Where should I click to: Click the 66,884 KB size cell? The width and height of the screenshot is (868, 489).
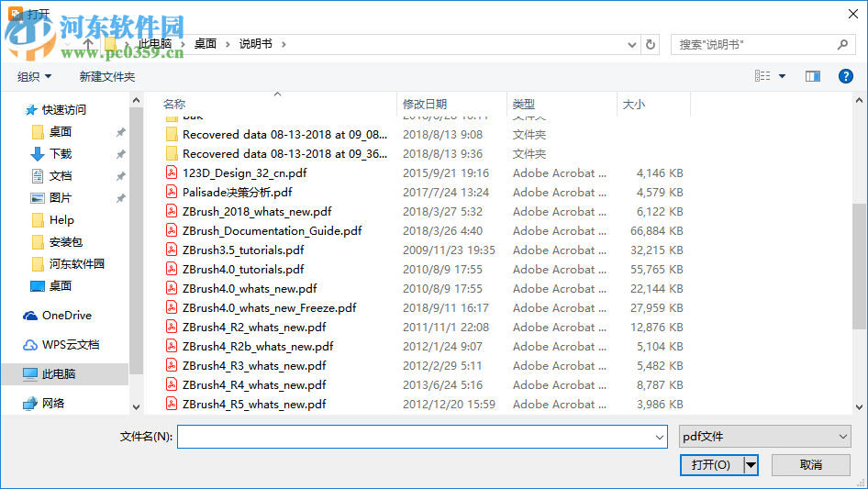click(657, 231)
